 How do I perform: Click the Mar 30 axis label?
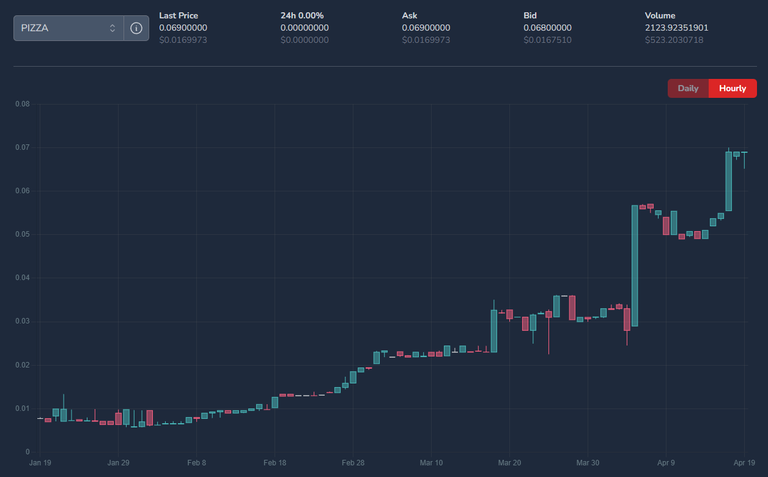(x=587, y=463)
